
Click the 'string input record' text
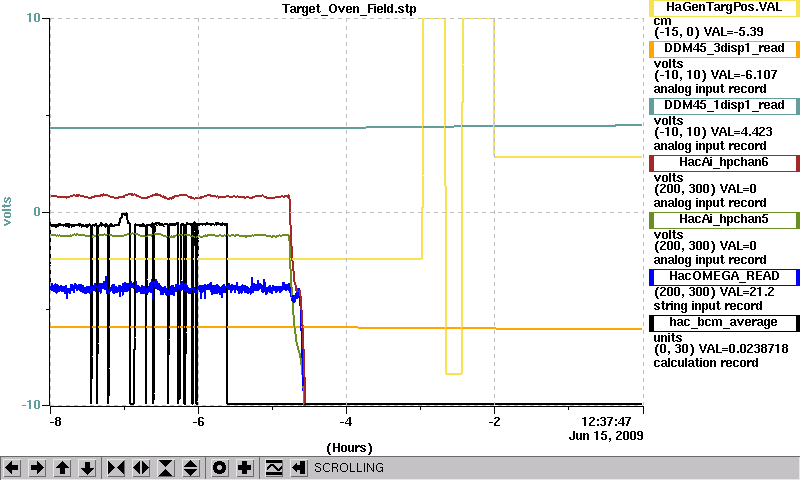pos(708,306)
